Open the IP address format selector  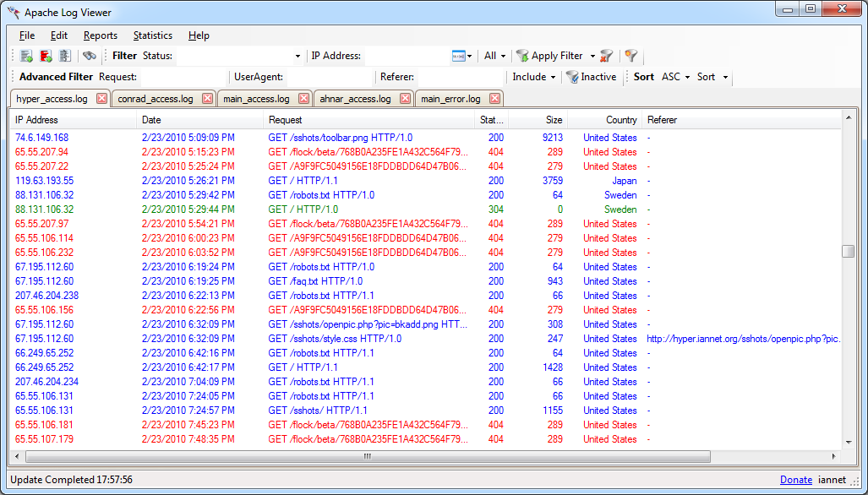click(461, 55)
